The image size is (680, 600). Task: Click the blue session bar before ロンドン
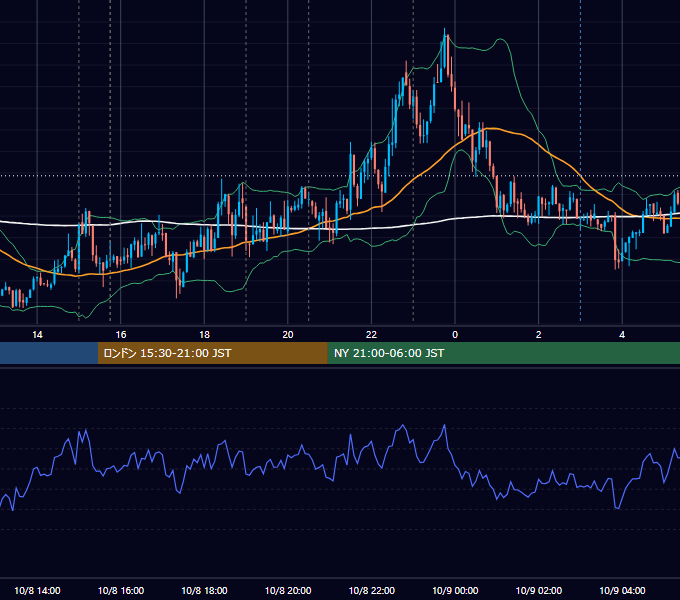point(49,353)
